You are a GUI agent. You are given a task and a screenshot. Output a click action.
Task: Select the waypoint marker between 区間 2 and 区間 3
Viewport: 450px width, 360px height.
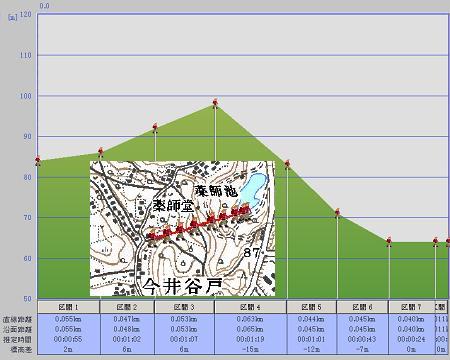[155, 127]
